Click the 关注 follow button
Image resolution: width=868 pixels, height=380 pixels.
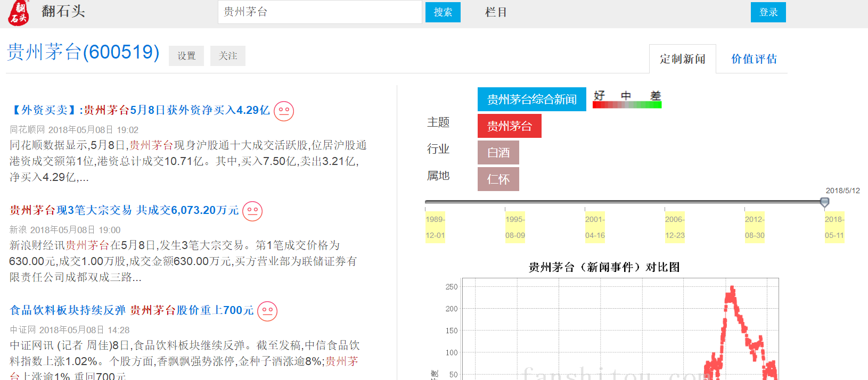[x=228, y=56]
